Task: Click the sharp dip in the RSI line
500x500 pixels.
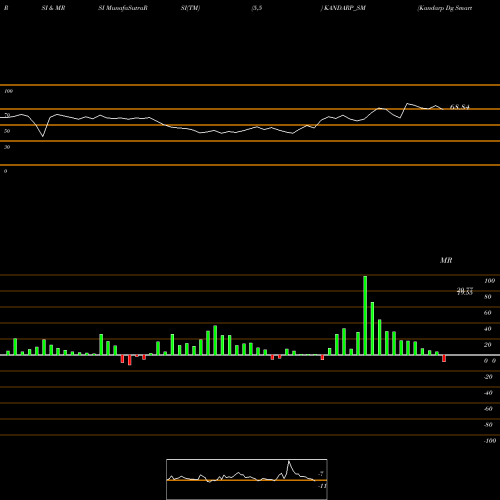Action: tap(43, 136)
